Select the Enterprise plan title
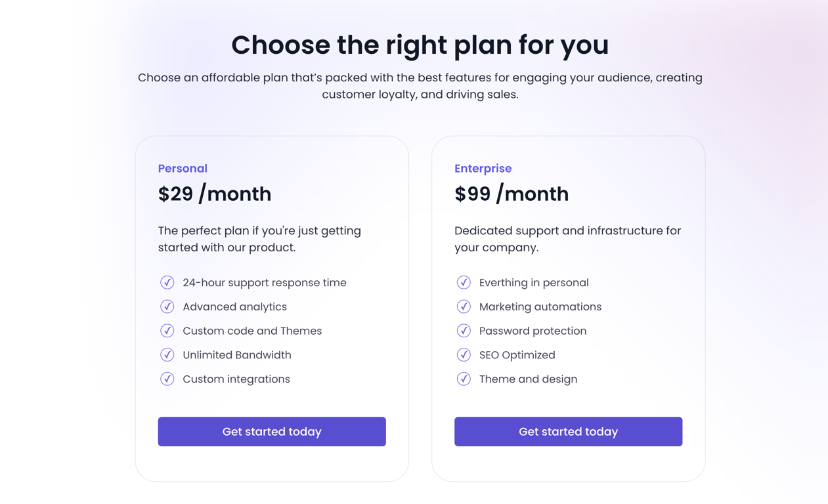The width and height of the screenshot is (828, 504). click(x=483, y=169)
